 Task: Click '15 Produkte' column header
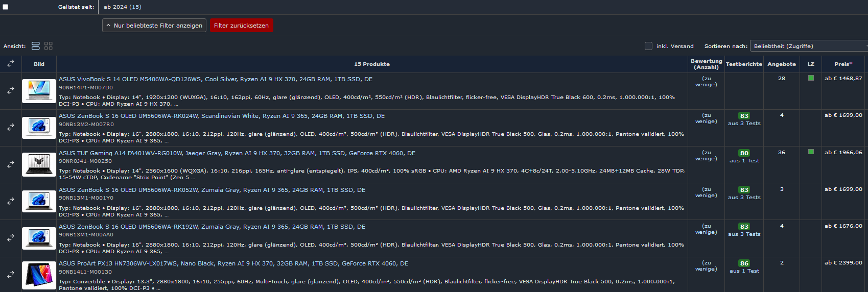coord(372,64)
